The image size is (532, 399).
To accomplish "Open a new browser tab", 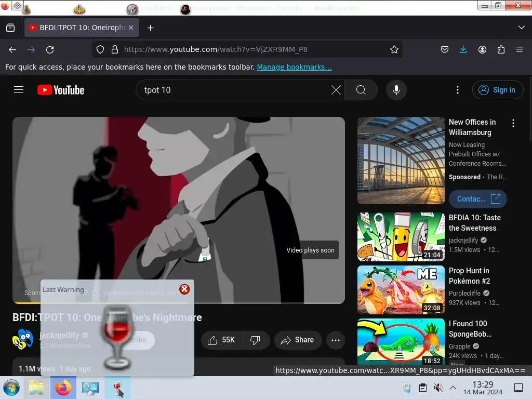I will [x=150, y=28].
